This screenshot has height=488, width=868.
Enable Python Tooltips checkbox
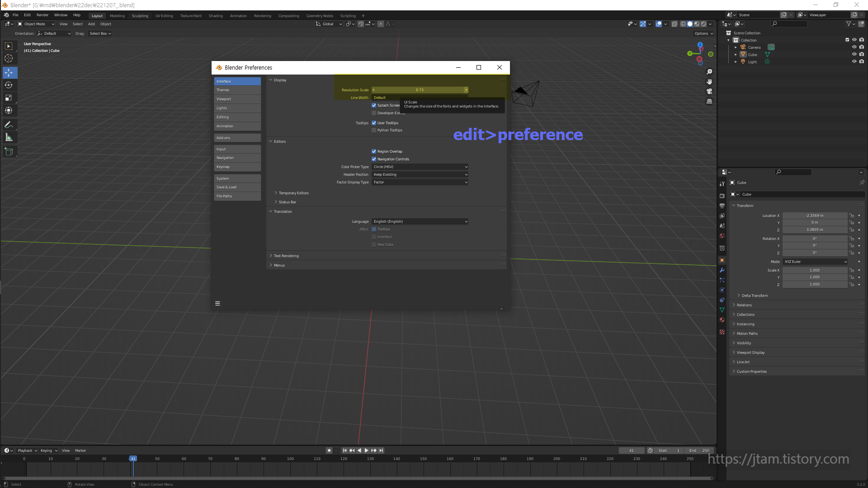pos(374,130)
